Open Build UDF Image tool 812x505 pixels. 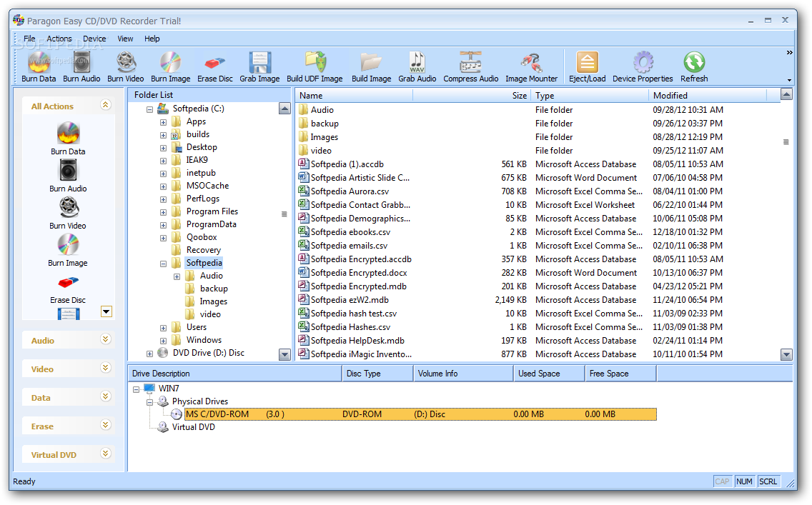click(x=315, y=67)
